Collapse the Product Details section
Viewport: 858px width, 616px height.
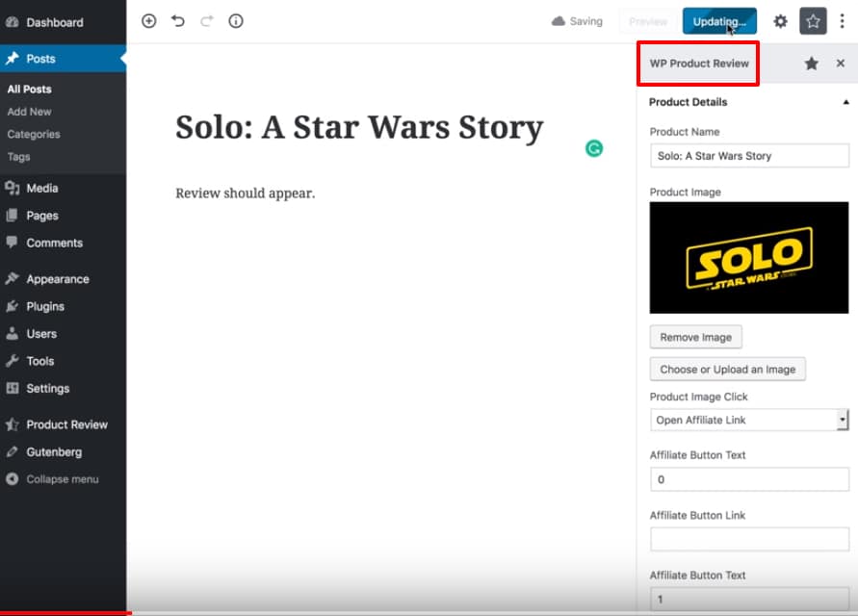click(845, 102)
